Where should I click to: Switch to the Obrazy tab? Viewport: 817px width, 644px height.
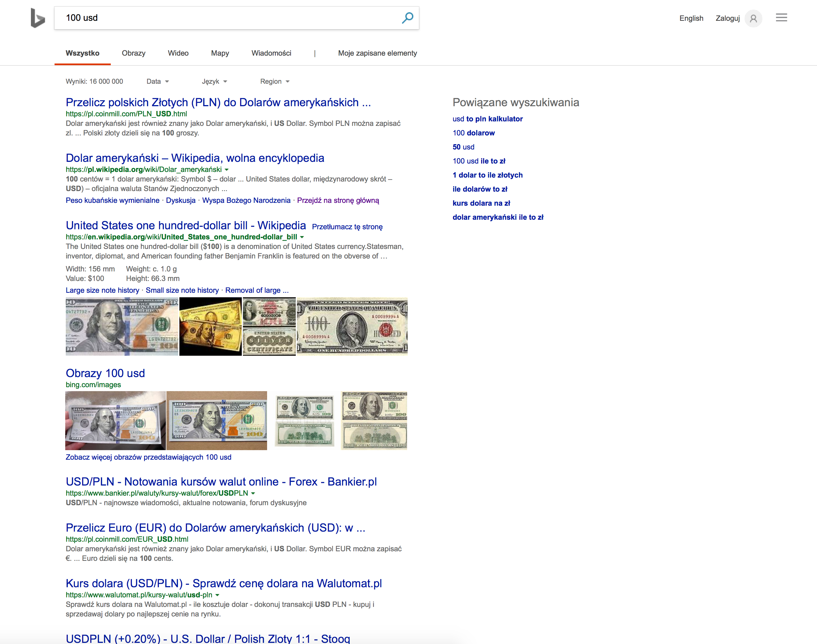click(x=134, y=53)
